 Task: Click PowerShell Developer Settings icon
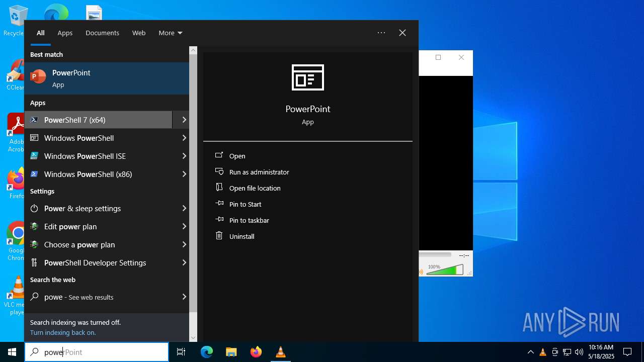coord(34,262)
